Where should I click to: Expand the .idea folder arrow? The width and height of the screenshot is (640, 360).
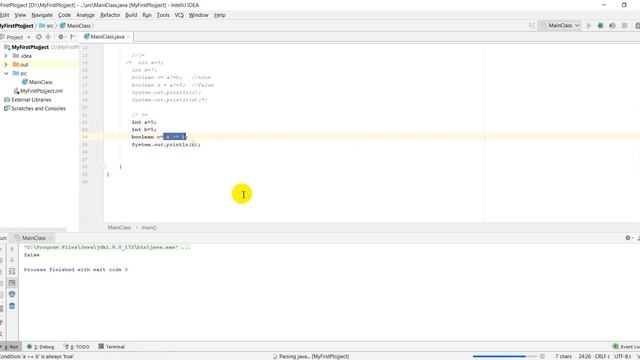[6, 56]
